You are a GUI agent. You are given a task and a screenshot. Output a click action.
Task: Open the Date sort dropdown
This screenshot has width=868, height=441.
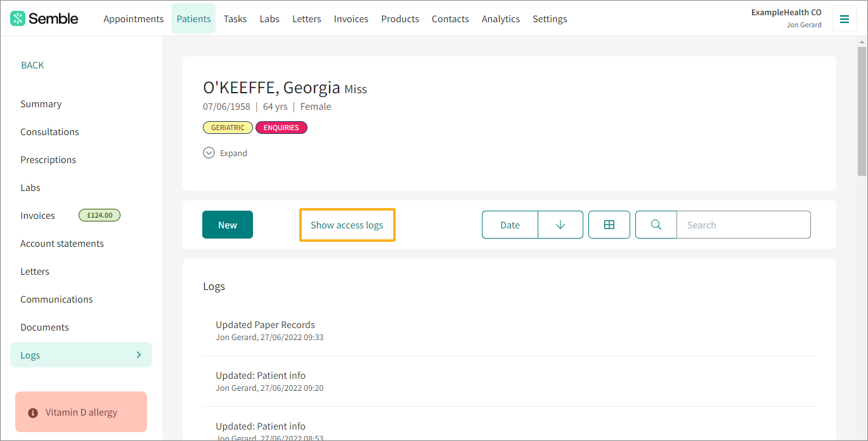point(510,225)
